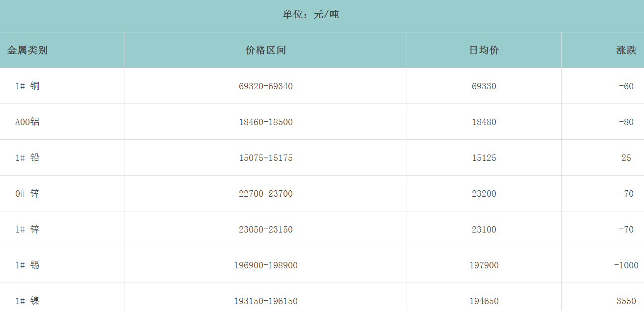Image resolution: width=644 pixels, height=311 pixels.
Task: Select the 3550 change value for nickel
Action: (x=626, y=301)
